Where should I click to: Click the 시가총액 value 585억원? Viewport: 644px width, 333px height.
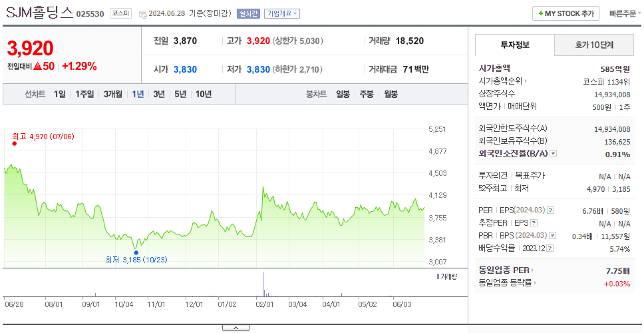point(615,69)
